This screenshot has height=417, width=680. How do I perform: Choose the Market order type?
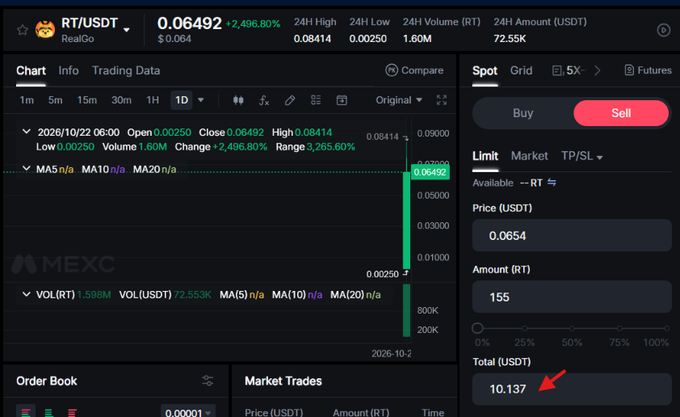[x=529, y=156]
